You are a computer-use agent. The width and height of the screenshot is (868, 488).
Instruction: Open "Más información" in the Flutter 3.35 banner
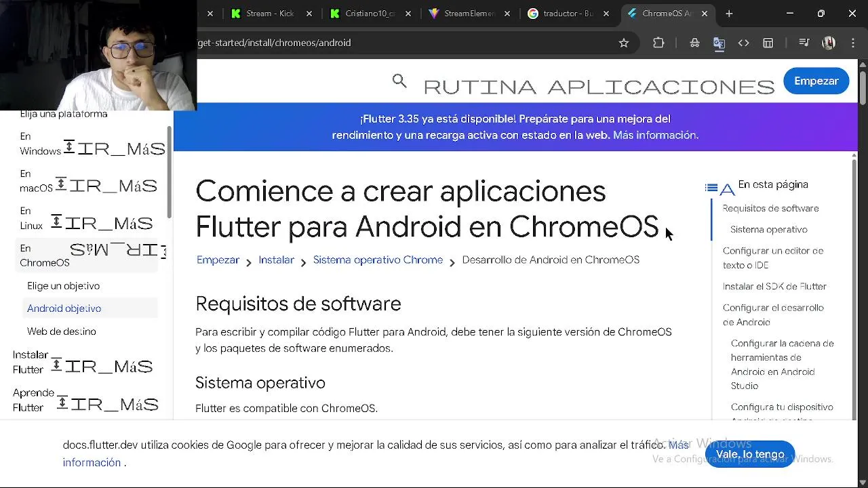tap(654, 135)
